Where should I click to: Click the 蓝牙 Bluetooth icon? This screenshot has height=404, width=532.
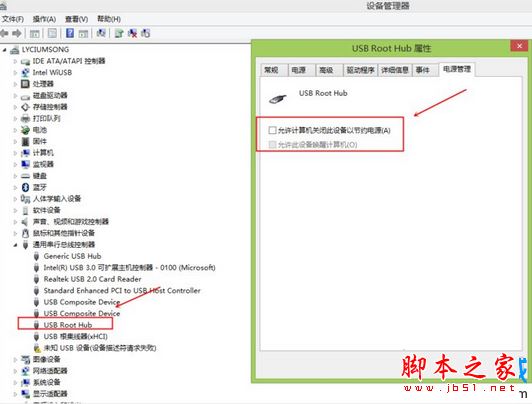[x=25, y=187]
